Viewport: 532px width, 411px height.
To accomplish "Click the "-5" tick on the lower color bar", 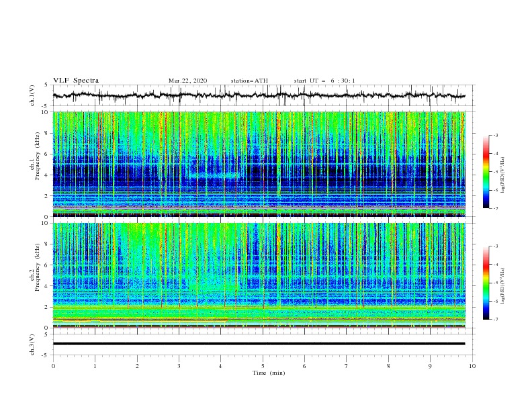I will coord(495,283).
